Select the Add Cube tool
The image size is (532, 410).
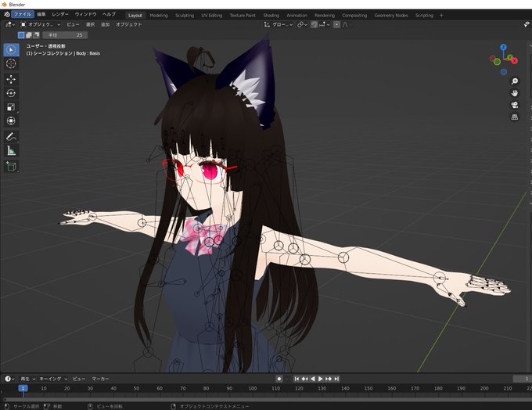point(11,167)
